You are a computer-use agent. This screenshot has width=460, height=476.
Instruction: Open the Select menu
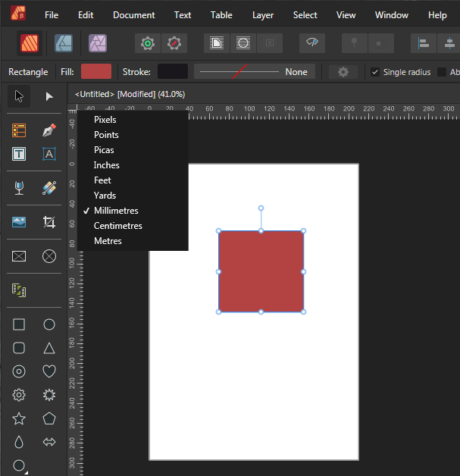[x=305, y=15]
